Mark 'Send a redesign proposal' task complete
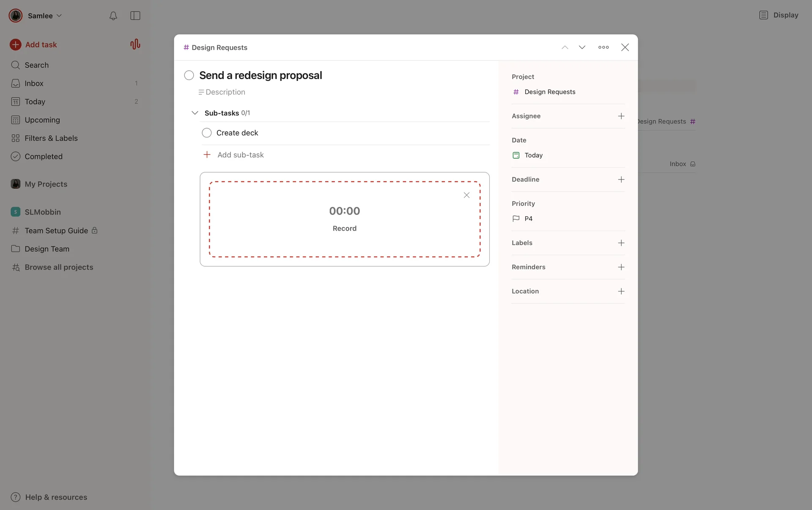 click(189, 75)
